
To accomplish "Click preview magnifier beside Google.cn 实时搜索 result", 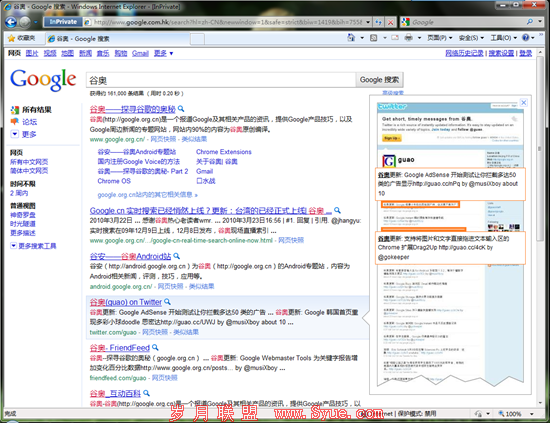I will click(337, 210).
